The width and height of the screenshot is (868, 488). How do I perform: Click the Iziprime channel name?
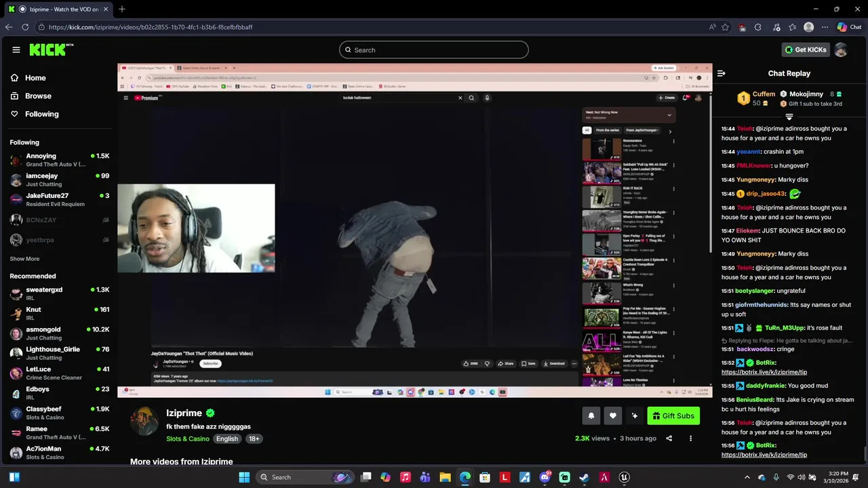[184, 413]
